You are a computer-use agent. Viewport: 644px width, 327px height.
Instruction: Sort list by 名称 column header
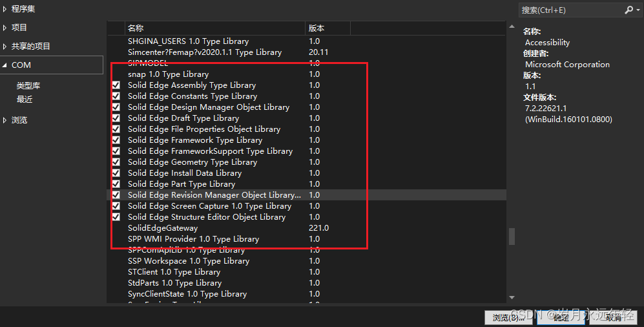coord(215,28)
